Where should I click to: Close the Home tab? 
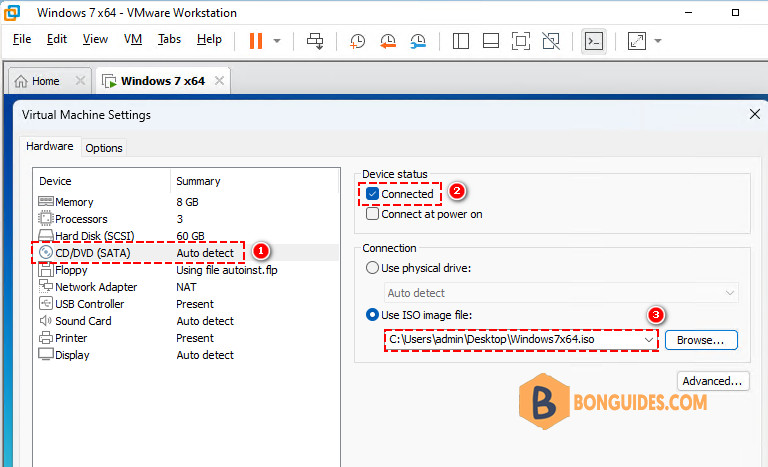[x=80, y=80]
